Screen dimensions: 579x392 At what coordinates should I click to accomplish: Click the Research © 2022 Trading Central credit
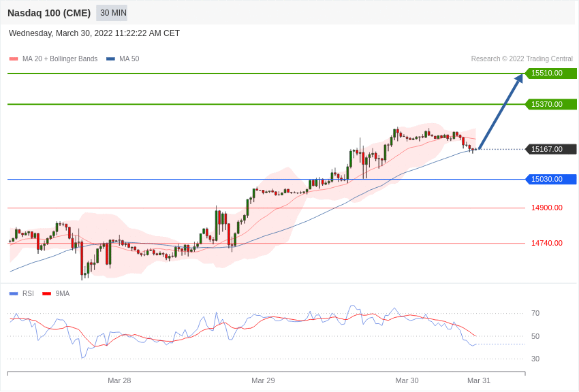click(x=522, y=59)
